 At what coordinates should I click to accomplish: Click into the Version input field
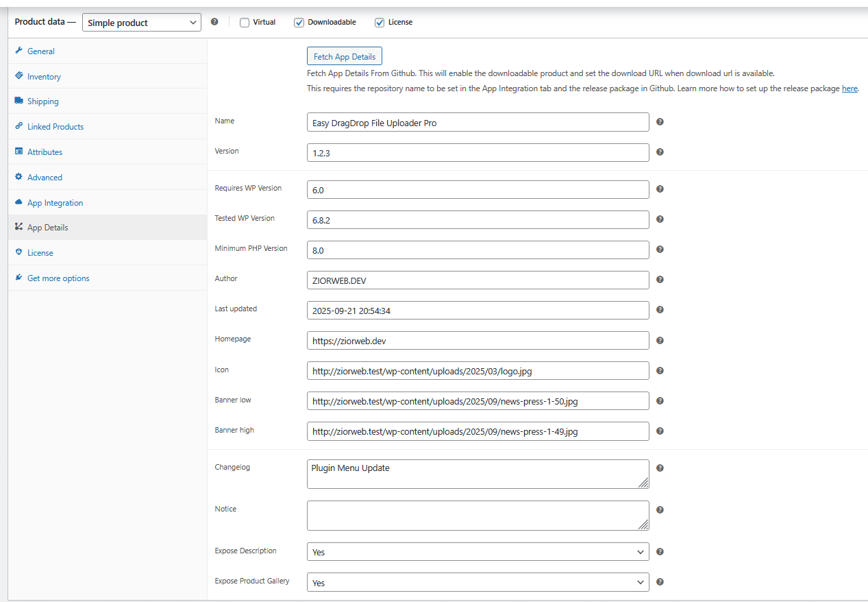478,152
